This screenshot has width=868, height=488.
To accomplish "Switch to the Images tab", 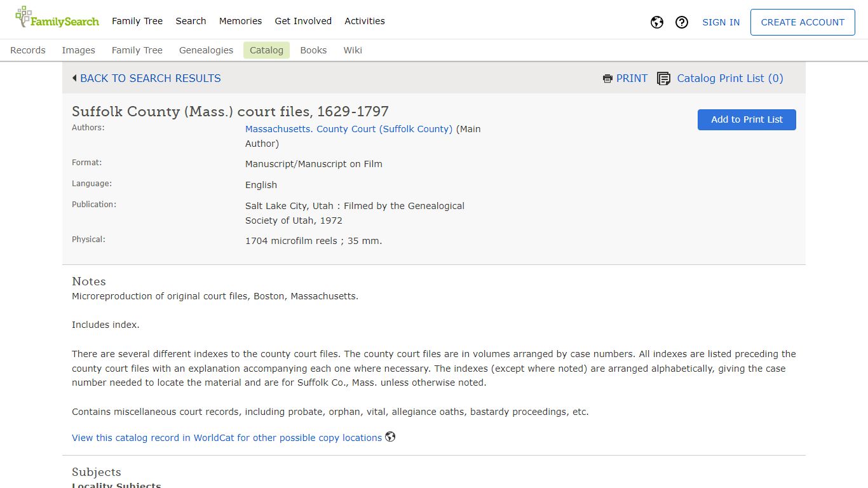I will pyautogui.click(x=79, y=50).
